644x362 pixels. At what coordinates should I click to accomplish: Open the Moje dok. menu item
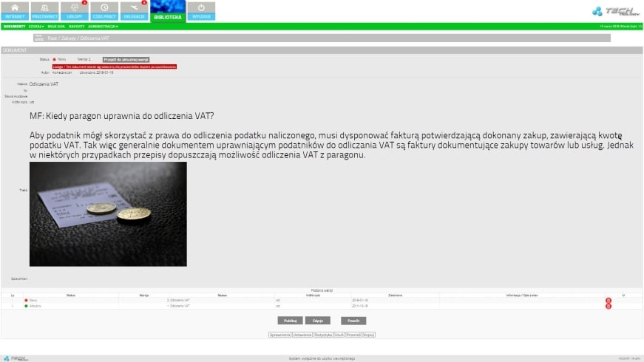click(56, 27)
